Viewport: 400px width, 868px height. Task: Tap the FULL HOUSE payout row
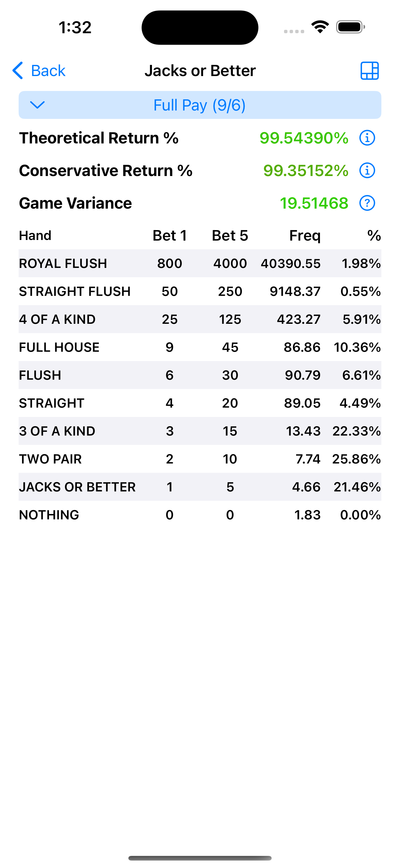click(200, 347)
